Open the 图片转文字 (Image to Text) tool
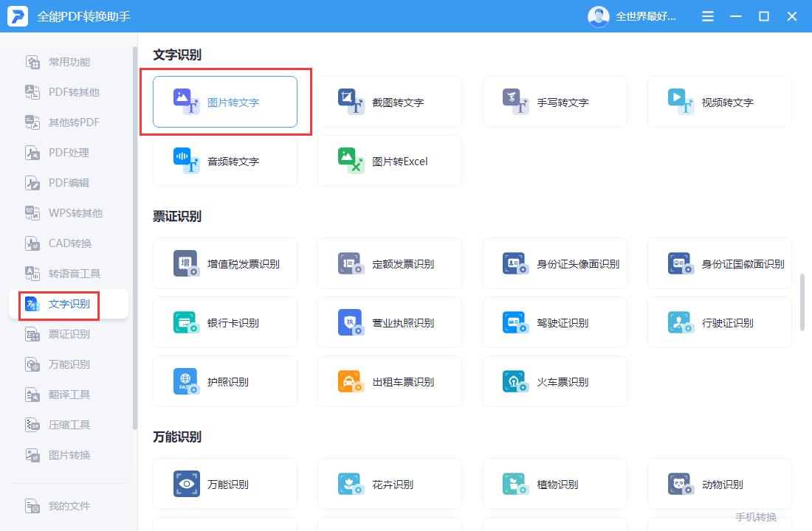The image size is (812, 531). 225,102
